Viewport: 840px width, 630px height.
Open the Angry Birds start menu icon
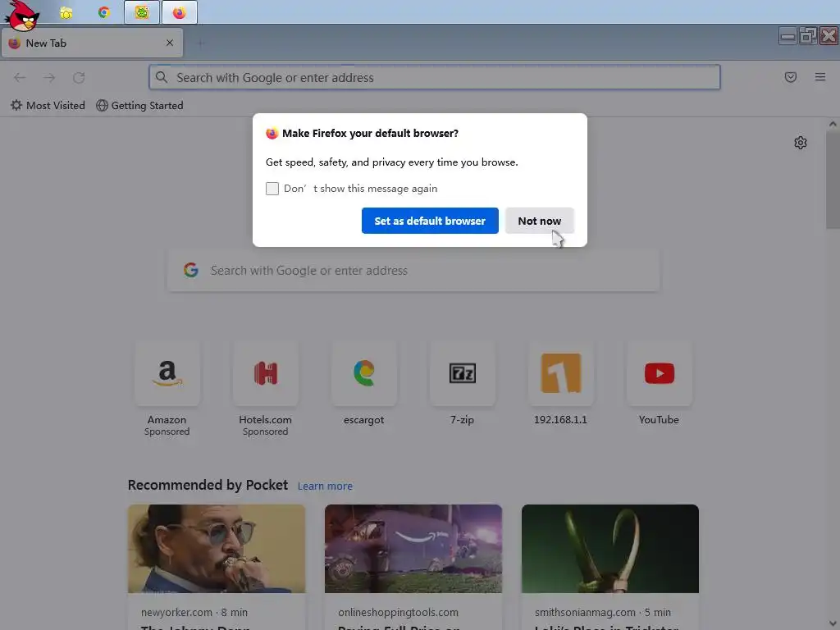point(21,15)
